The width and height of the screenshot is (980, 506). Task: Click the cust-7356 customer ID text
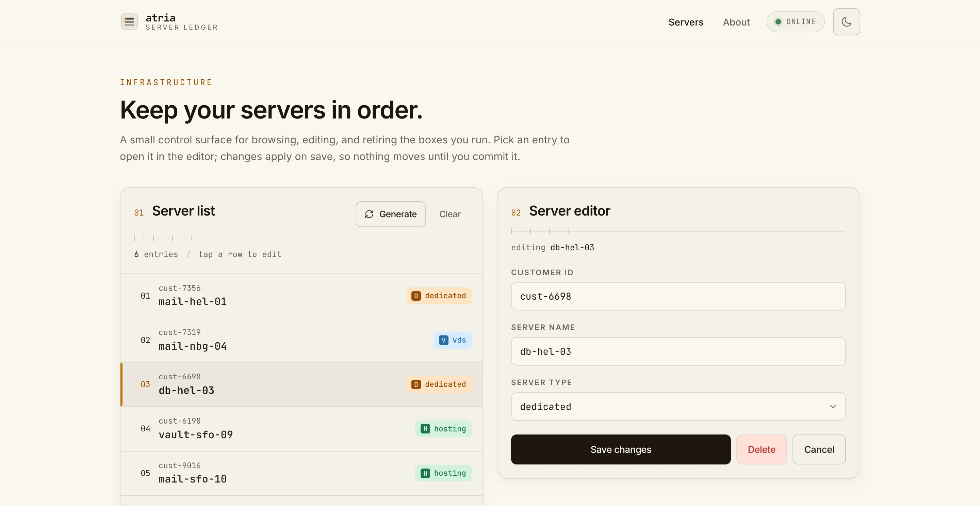click(179, 288)
